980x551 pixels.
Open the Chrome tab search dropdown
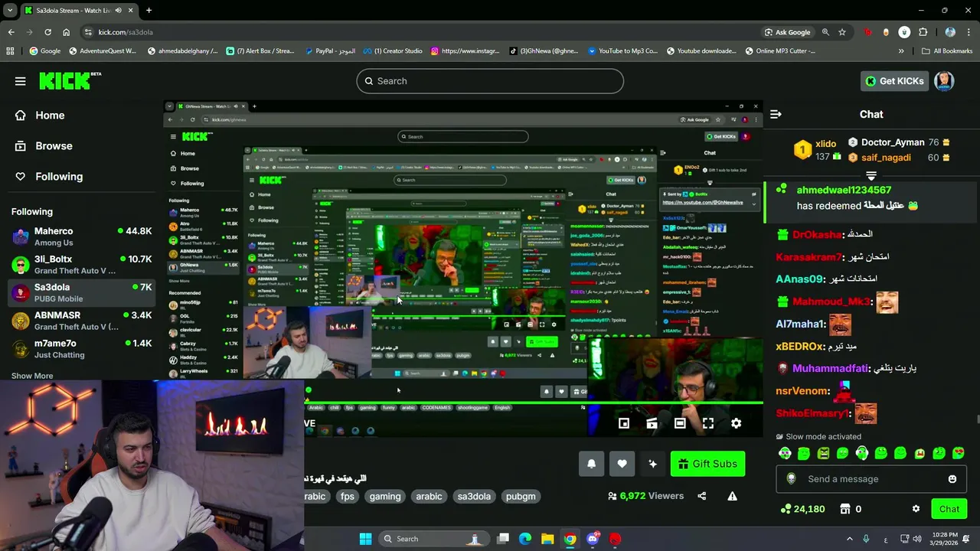[x=11, y=10]
